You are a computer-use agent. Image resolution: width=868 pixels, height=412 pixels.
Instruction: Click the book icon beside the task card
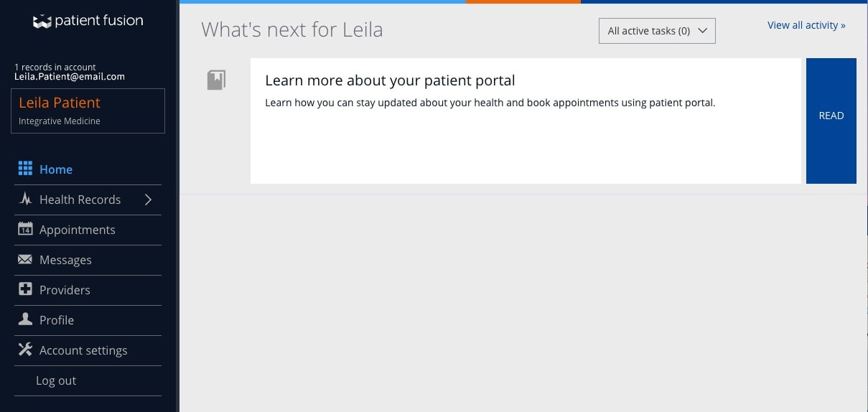tap(216, 80)
